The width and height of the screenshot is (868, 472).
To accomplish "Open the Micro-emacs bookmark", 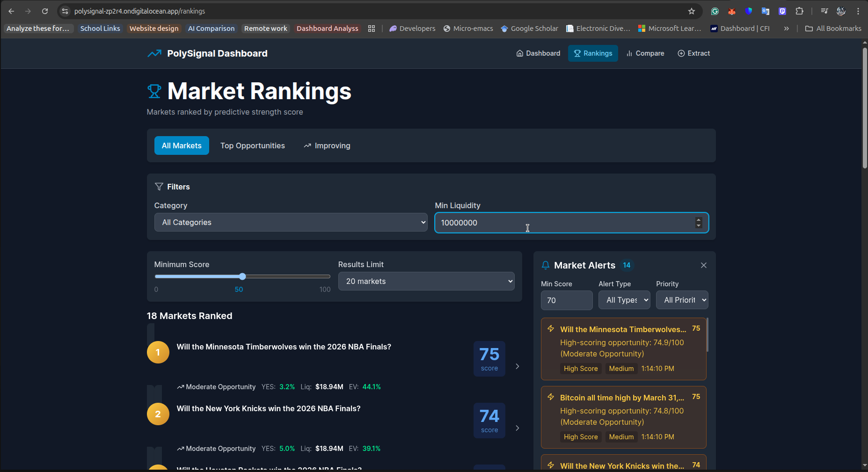I will [468, 29].
